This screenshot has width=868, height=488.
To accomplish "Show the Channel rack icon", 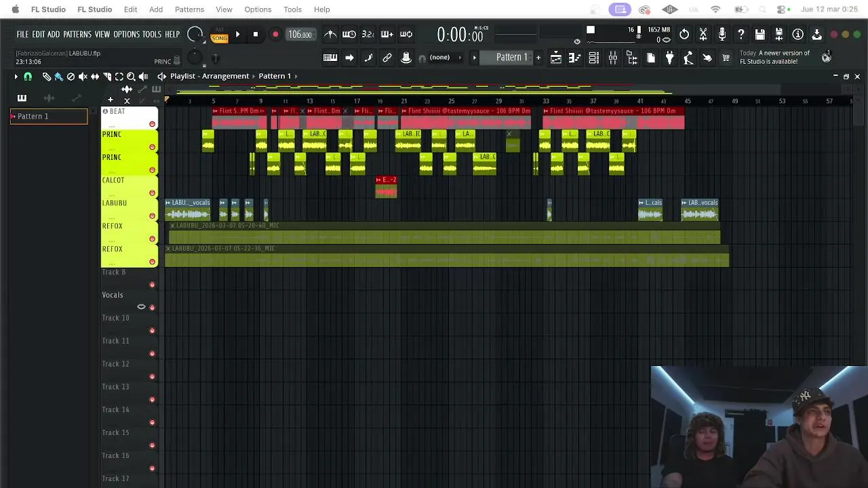I will point(593,58).
